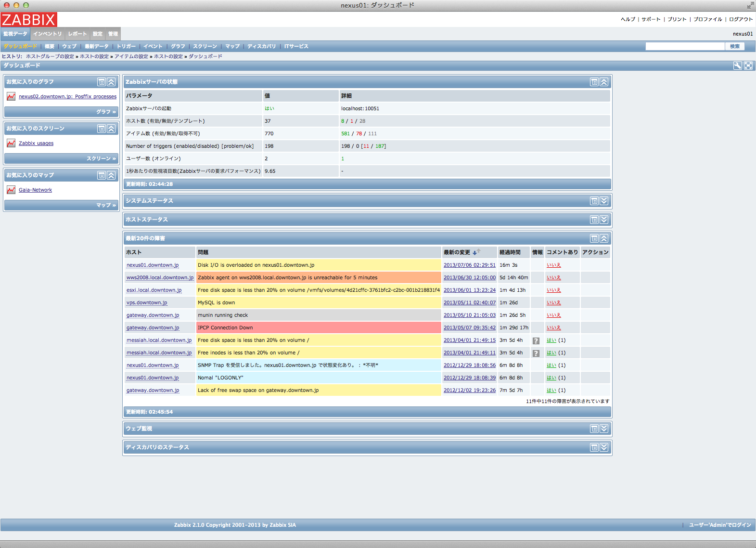
Task: Click はい for Lack of free swap row
Action: pos(551,390)
